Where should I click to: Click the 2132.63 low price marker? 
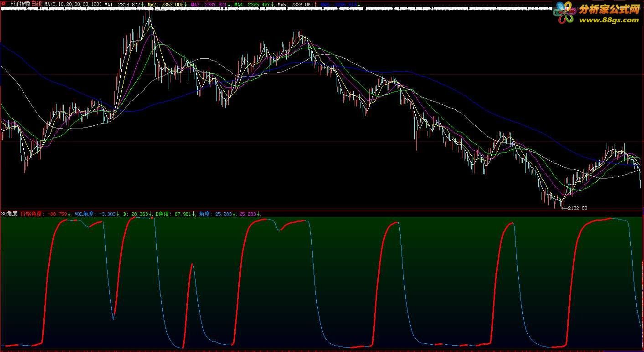[x=575, y=208]
